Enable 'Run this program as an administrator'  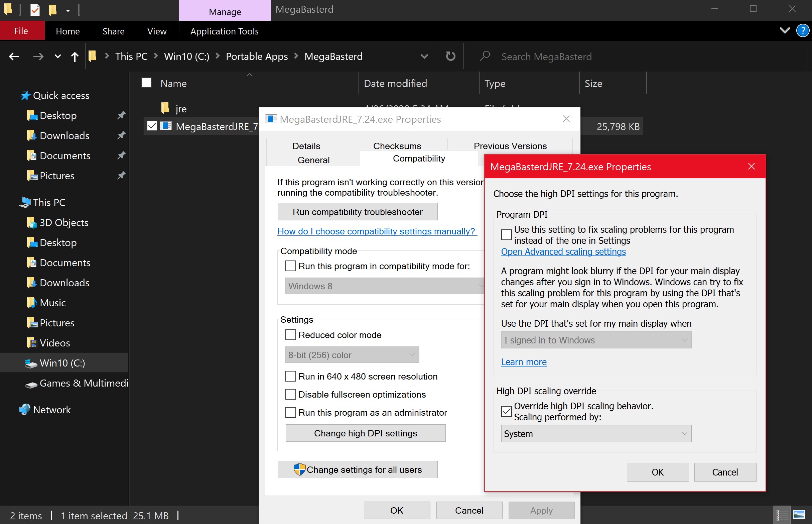tap(290, 412)
